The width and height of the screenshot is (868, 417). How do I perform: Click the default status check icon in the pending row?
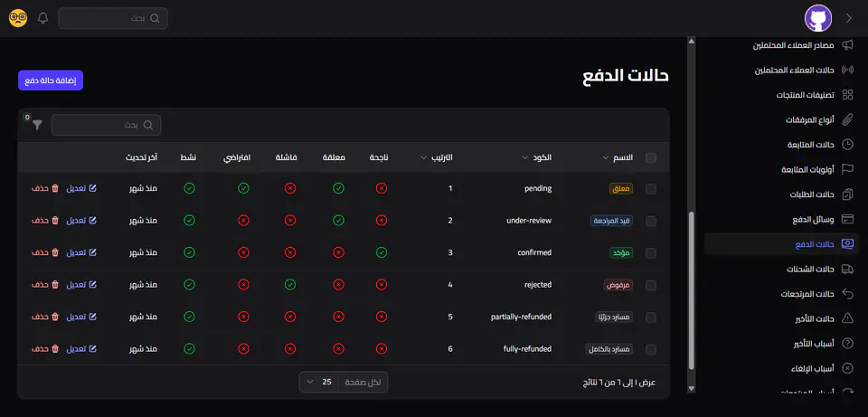click(243, 188)
